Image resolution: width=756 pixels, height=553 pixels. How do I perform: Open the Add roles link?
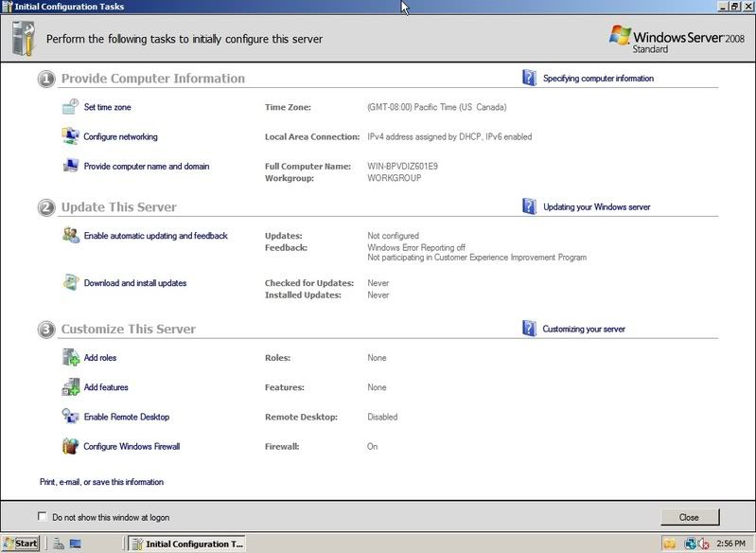click(100, 358)
